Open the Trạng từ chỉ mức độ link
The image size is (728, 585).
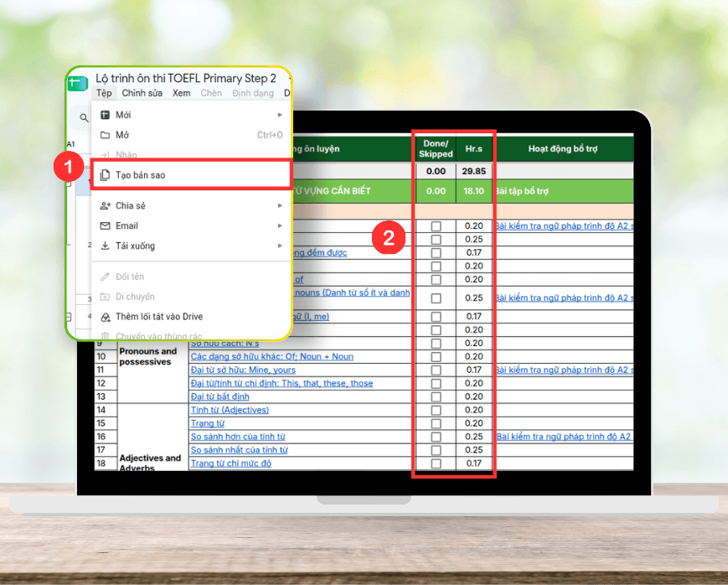(x=230, y=463)
